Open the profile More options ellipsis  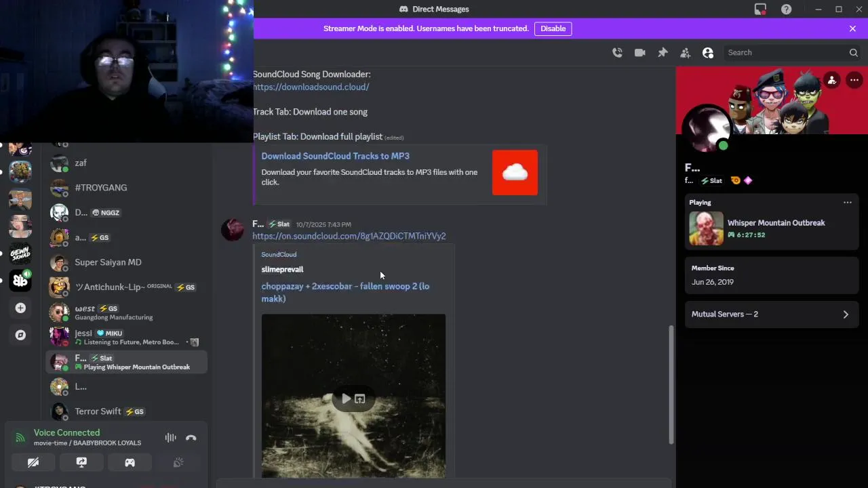tap(854, 80)
